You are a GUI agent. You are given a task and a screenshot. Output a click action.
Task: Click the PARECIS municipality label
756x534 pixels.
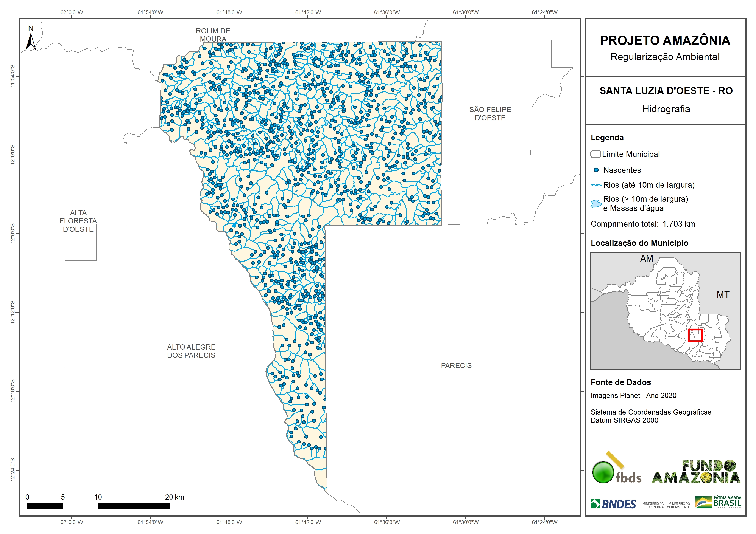pyautogui.click(x=456, y=365)
